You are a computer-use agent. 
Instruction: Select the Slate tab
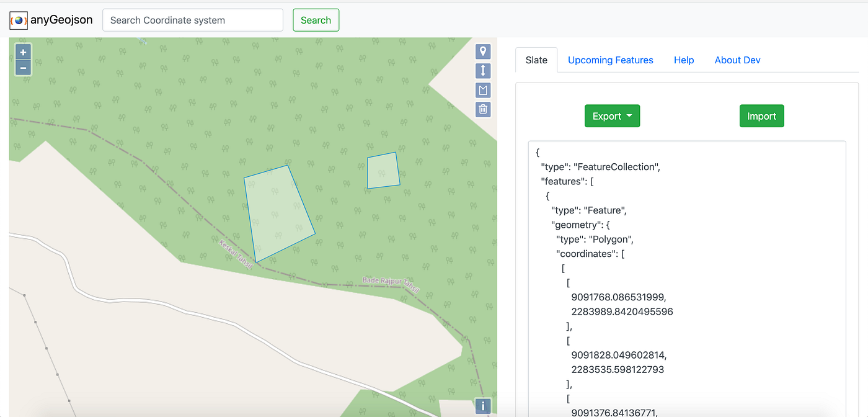click(x=536, y=60)
